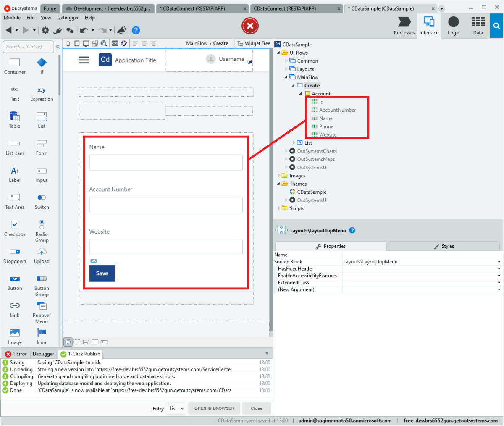Click the Widget Tree toggle

pos(254,43)
